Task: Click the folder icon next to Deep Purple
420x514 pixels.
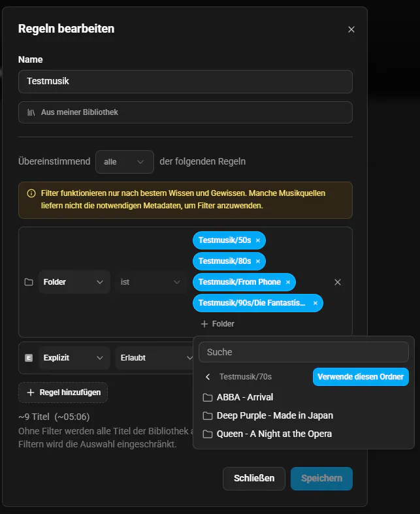Action: click(x=208, y=416)
